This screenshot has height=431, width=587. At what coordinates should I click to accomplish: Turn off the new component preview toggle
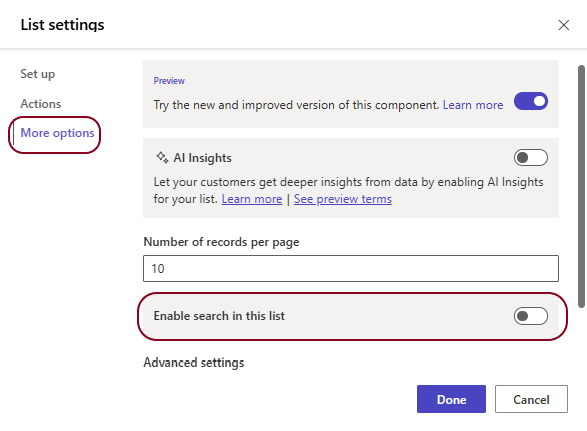[x=530, y=101]
